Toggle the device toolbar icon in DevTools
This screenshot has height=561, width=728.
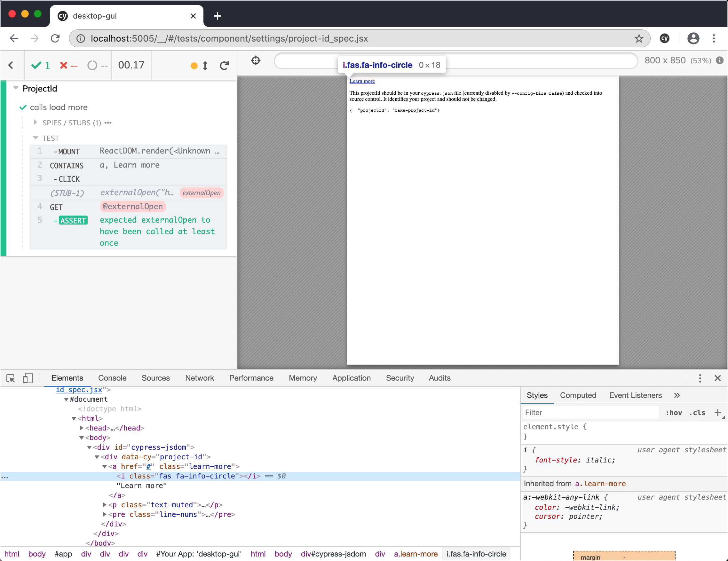point(28,378)
